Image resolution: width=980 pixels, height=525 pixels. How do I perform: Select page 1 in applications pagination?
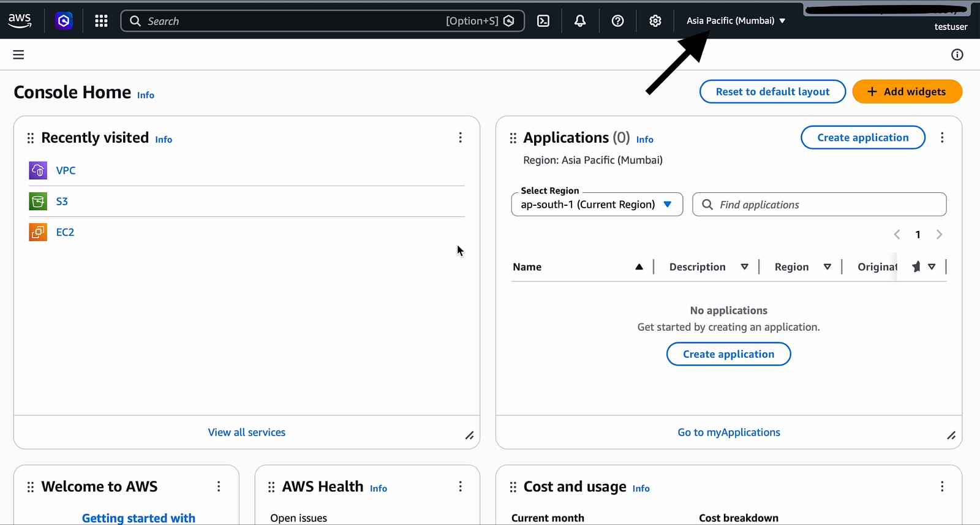pos(918,235)
